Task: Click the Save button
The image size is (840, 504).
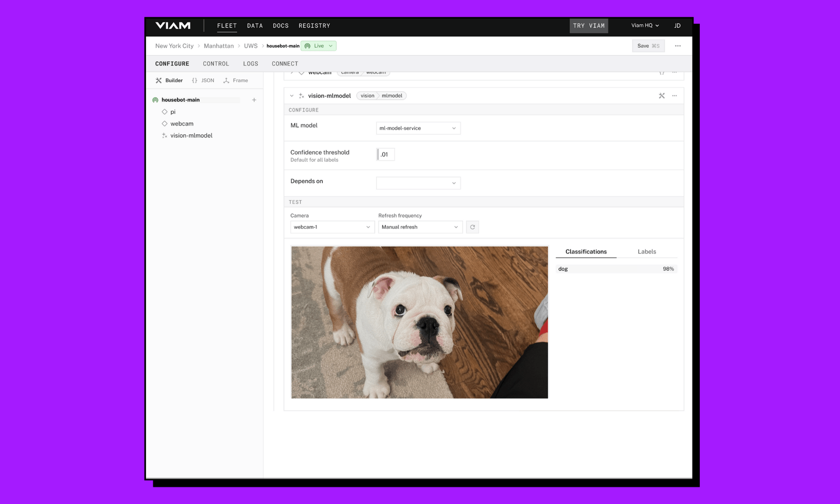Action: tap(648, 46)
